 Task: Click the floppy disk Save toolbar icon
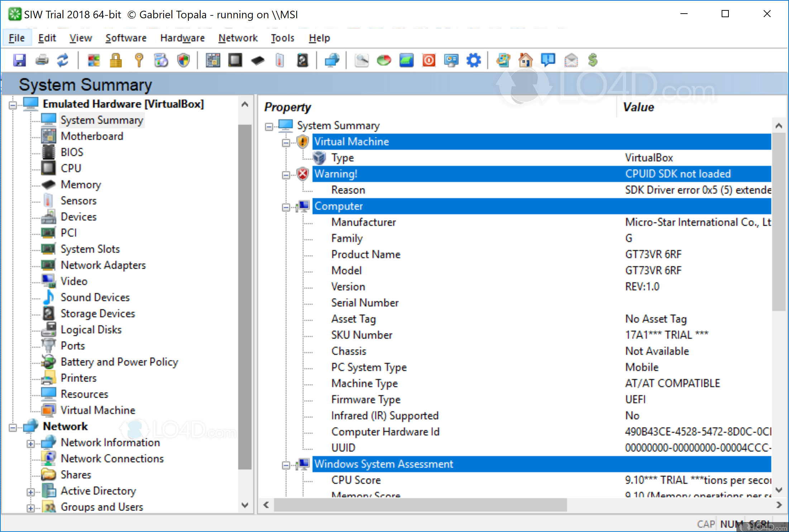(x=19, y=60)
